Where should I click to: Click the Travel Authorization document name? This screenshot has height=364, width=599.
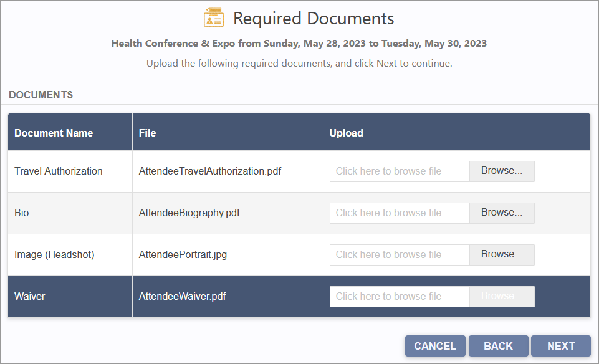tap(59, 171)
